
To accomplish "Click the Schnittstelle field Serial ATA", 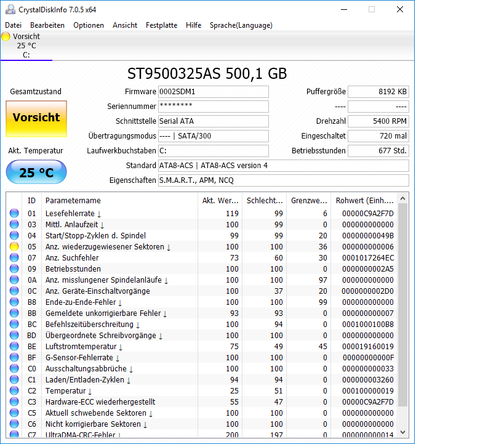I will point(214,121).
